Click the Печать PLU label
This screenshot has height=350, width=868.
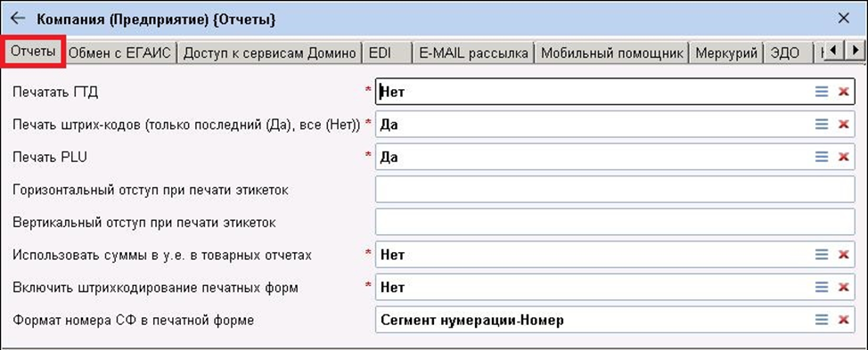tap(50, 158)
